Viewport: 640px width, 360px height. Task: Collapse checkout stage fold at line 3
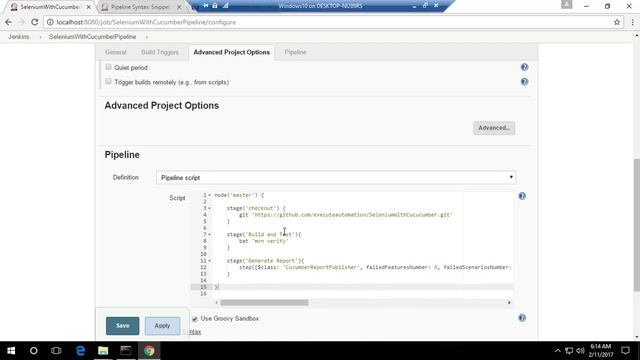pyautogui.click(x=210, y=209)
